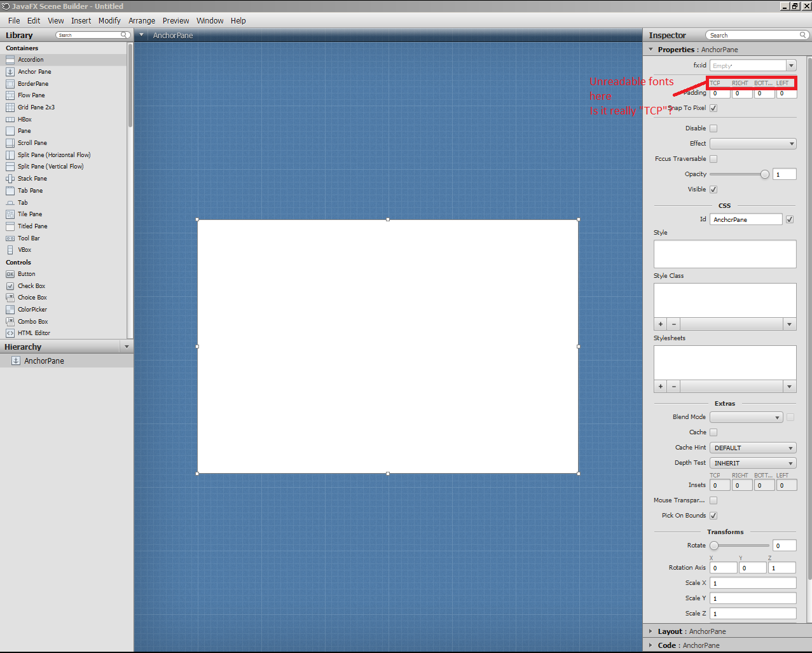Screen dimensions: 812x653
Task: Click the Anchor Pane library icon
Action: (x=10, y=72)
